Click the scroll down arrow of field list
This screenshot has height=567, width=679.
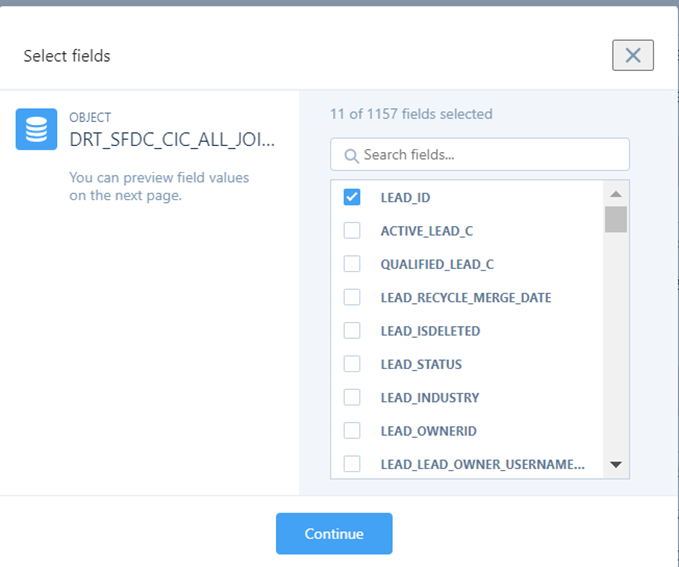click(x=616, y=465)
